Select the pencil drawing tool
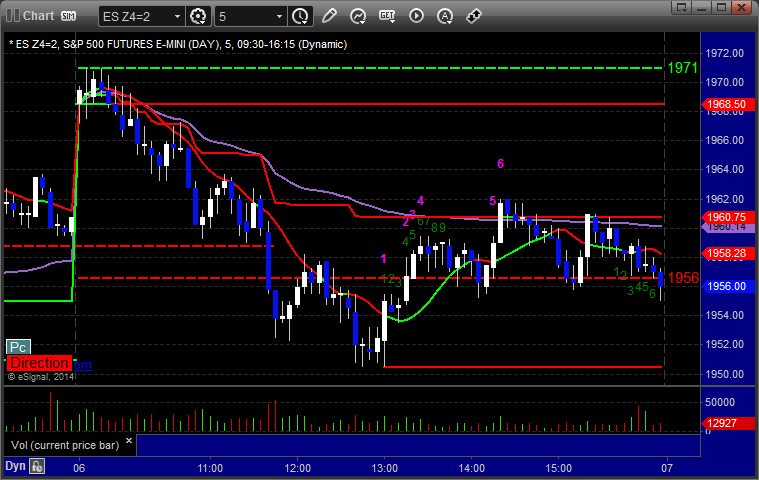Screen dimensions: 759x480 [x=329, y=16]
